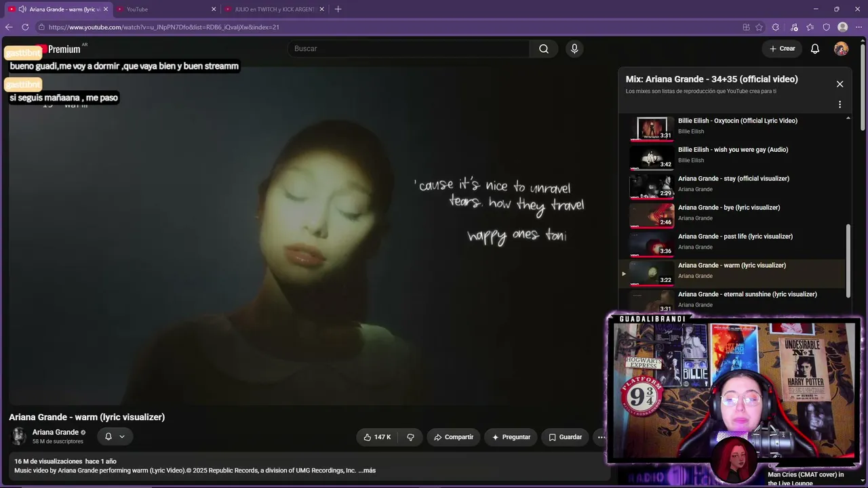
Task: Switch to the YouTube tab
Action: click(x=166, y=9)
